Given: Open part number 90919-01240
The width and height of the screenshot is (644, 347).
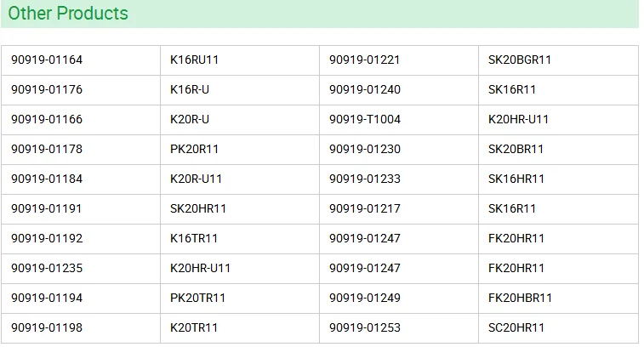Looking at the screenshot, I should tap(364, 90).
